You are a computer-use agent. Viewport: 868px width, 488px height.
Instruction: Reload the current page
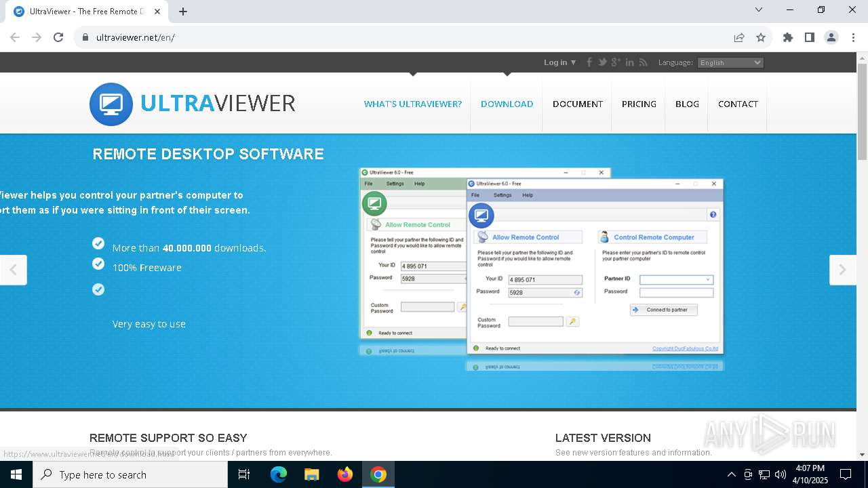58,37
